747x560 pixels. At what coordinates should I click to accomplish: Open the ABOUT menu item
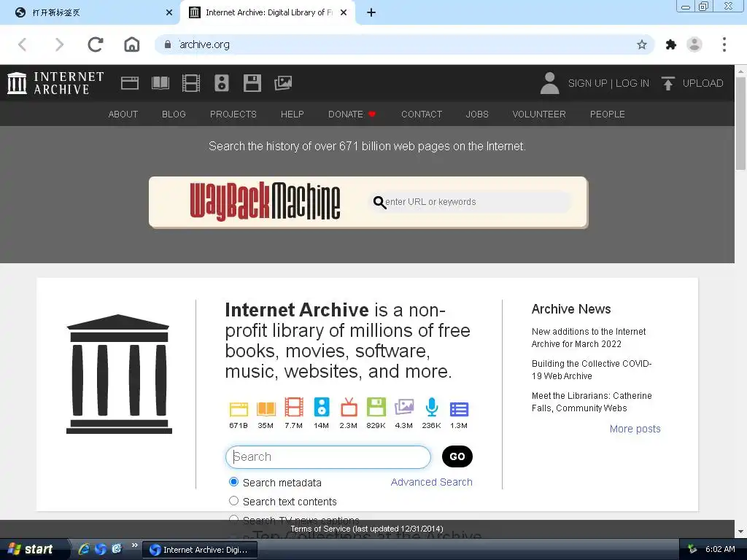[x=123, y=114]
